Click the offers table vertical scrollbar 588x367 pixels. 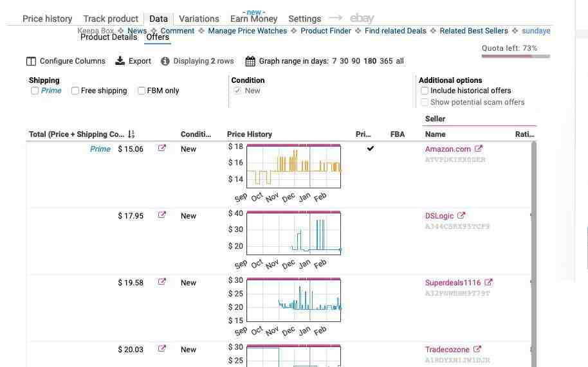pos(533,254)
